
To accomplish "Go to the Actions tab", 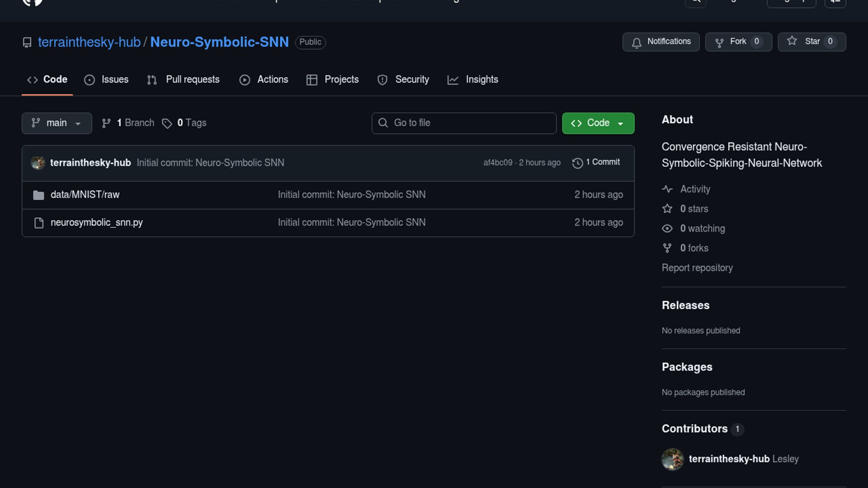I will click(x=264, y=80).
